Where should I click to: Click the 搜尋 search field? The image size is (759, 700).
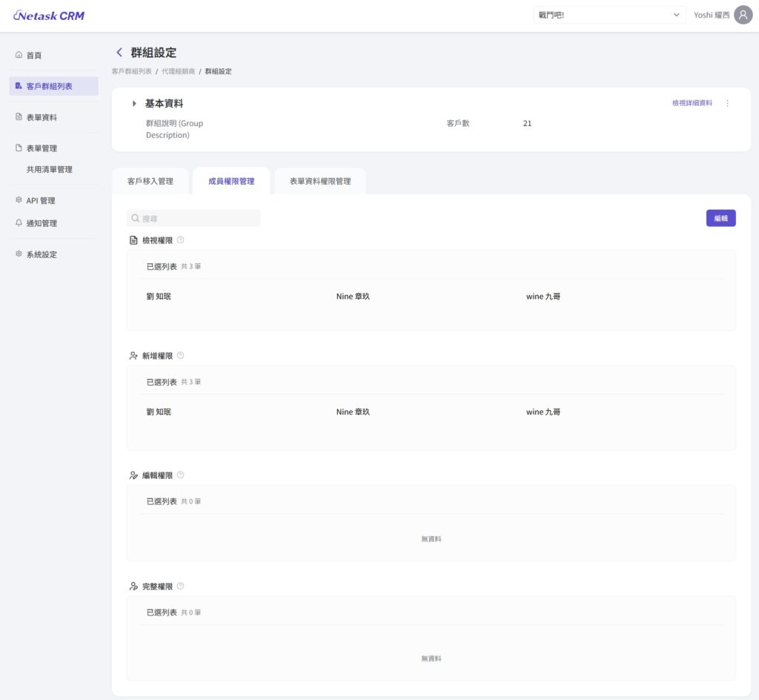pos(194,219)
